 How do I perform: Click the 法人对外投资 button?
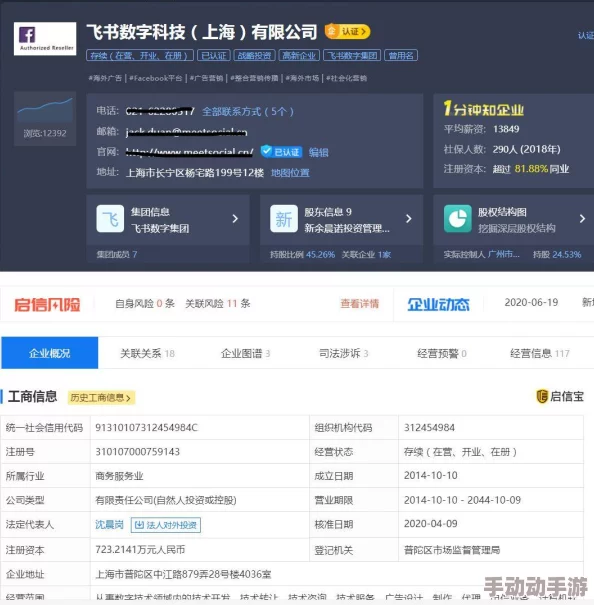tap(166, 525)
